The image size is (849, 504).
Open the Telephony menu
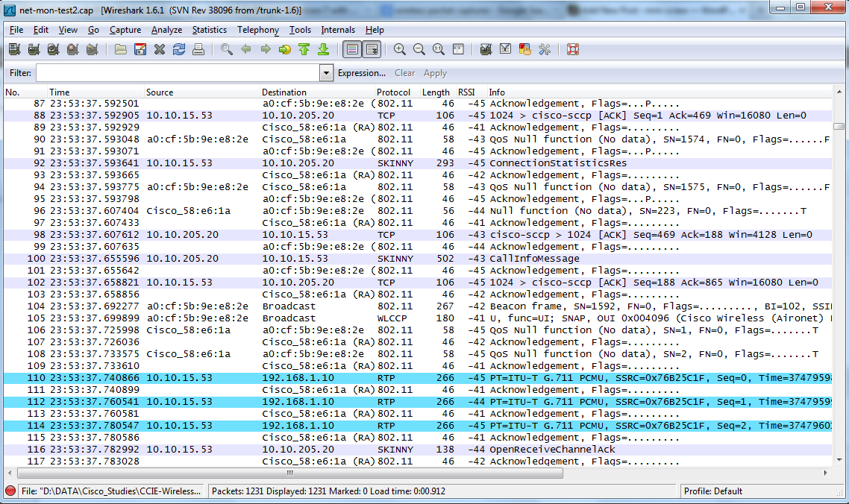258,30
